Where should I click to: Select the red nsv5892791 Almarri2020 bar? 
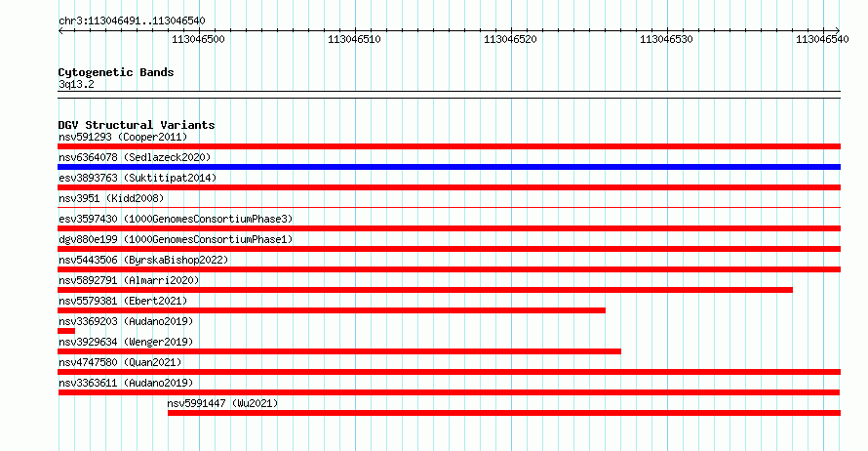[x=425, y=290]
